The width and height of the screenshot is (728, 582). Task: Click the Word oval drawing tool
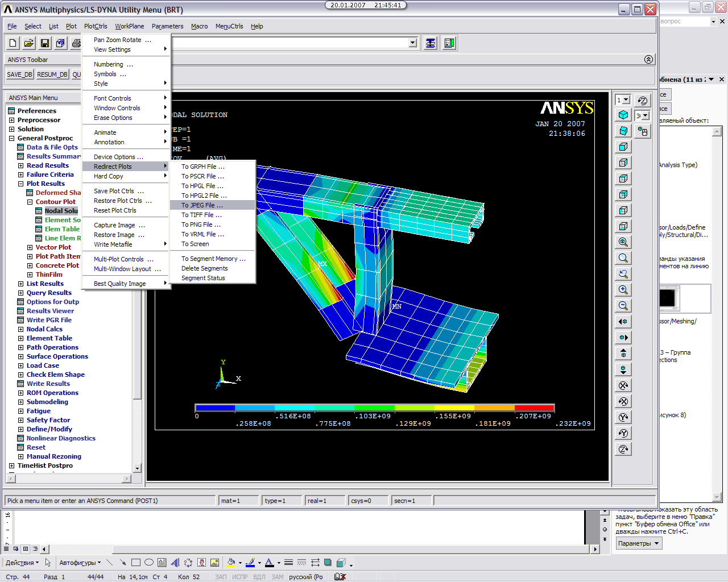[x=149, y=563]
